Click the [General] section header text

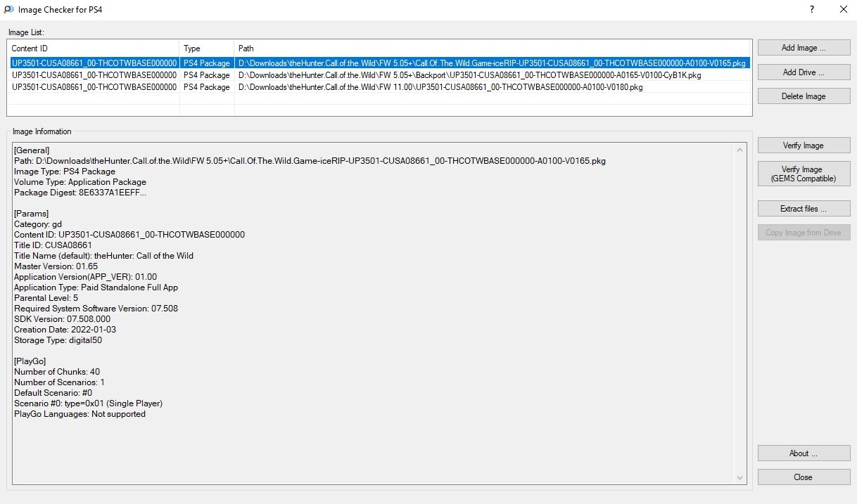32,150
